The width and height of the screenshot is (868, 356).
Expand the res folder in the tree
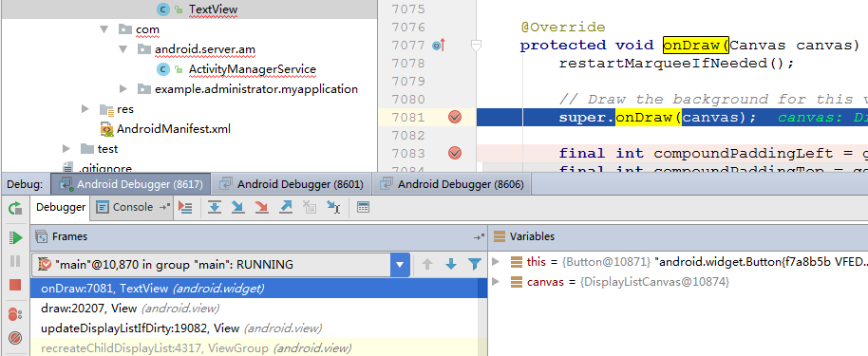coord(85,108)
